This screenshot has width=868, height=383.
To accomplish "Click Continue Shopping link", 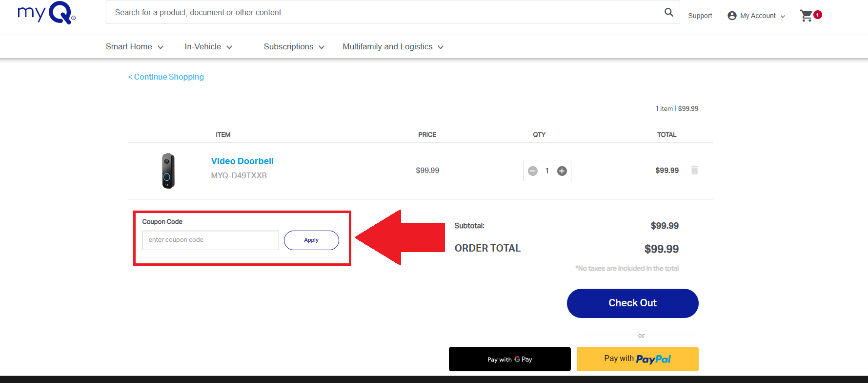I will coord(166,77).
